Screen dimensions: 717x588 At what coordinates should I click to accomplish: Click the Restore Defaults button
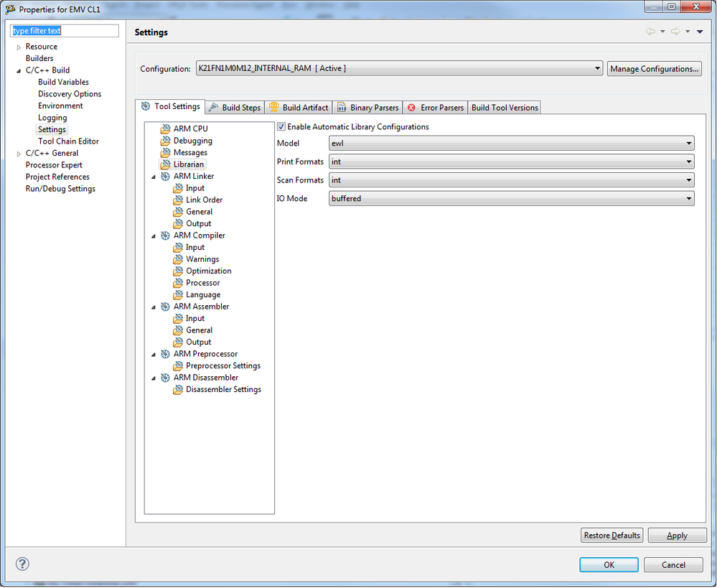coord(611,536)
